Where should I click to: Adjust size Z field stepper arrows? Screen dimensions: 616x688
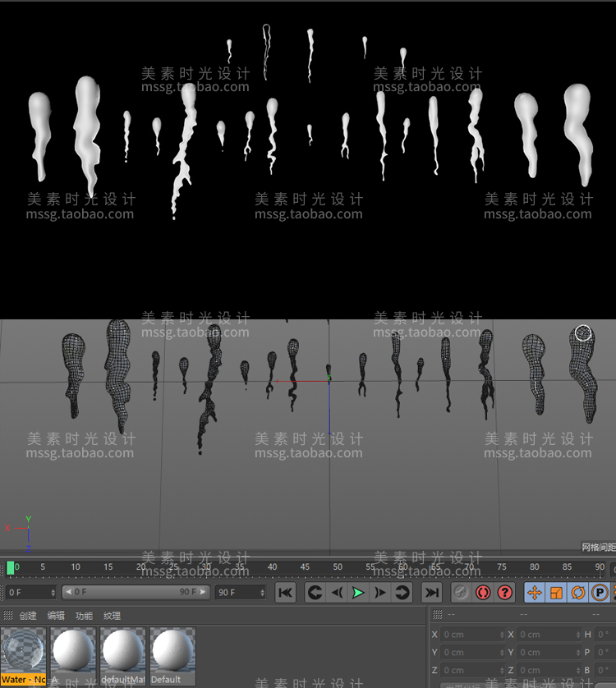(578, 671)
